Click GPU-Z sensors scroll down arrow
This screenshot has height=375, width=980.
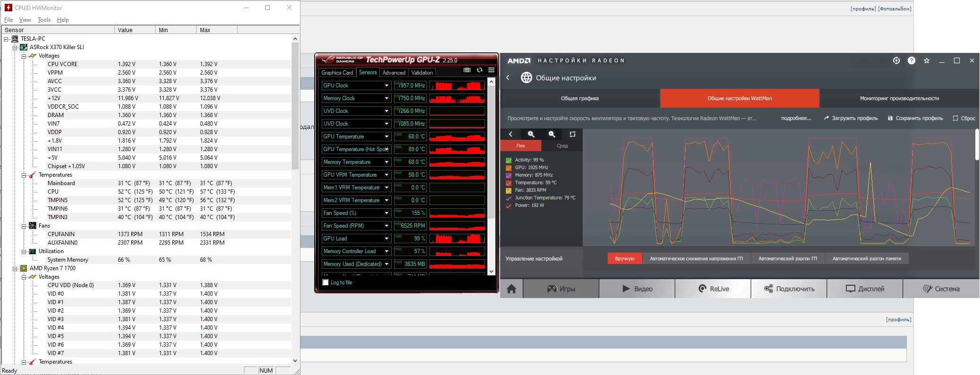(491, 272)
